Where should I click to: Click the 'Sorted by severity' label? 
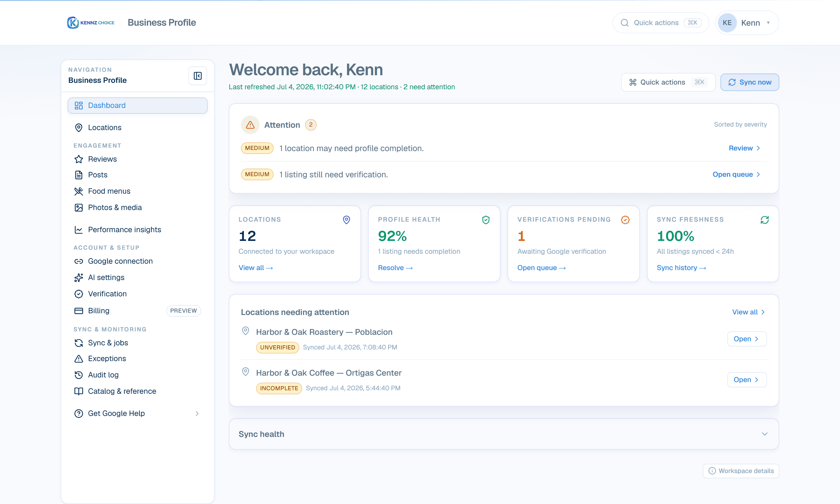coord(740,124)
